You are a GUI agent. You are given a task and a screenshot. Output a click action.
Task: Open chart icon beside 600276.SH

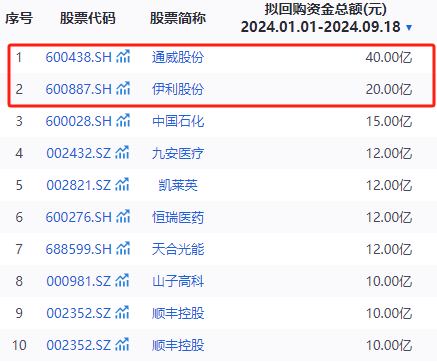[123, 216]
